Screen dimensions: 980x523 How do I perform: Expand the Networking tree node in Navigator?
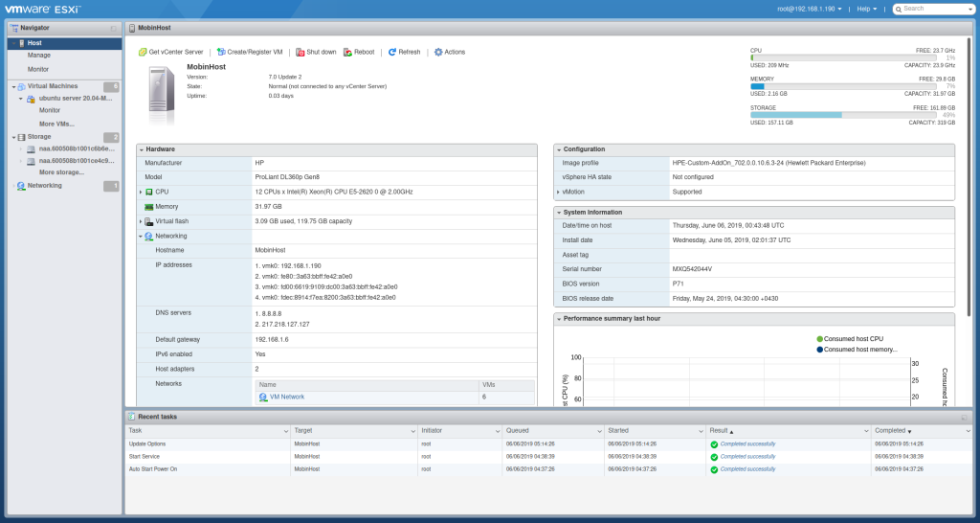(x=13, y=186)
